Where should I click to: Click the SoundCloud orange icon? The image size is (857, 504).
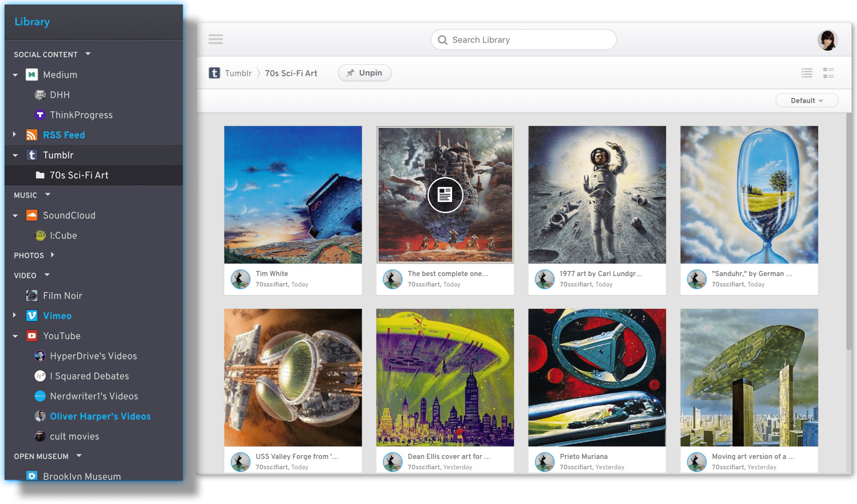point(32,216)
